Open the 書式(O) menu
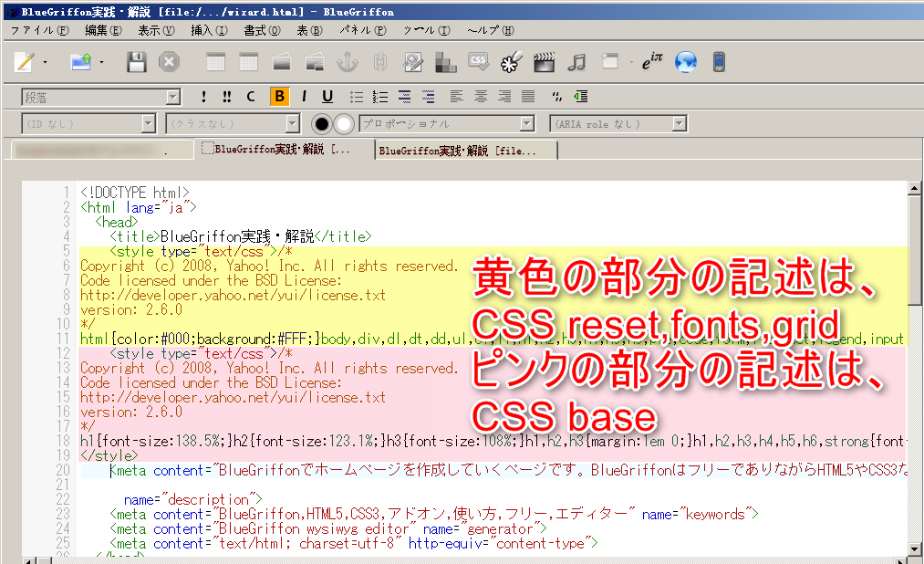Image resolution: width=924 pixels, height=564 pixels. (x=262, y=30)
